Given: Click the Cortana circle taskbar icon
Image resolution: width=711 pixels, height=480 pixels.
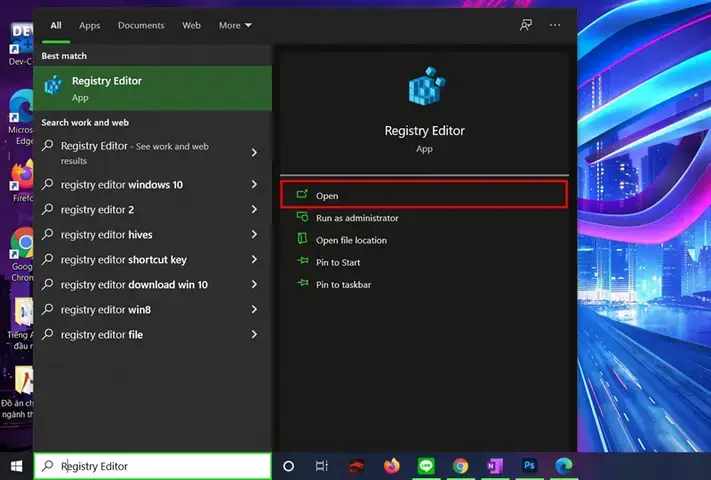Looking at the screenshot, I should point(288,466).
